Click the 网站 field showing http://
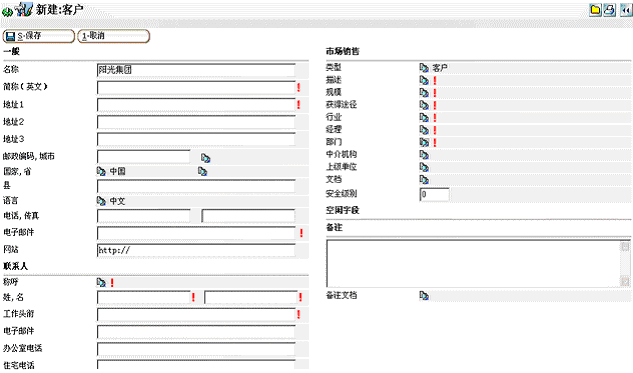The height and width of the screenshot is (373, 633). click(x=196, y=251)
